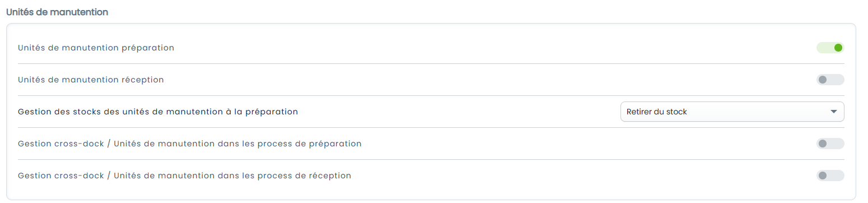Select the 'Retirer du stock' value text
This screenshot has width=868, height=203.
pyautogui.click(x=656, y=112)
